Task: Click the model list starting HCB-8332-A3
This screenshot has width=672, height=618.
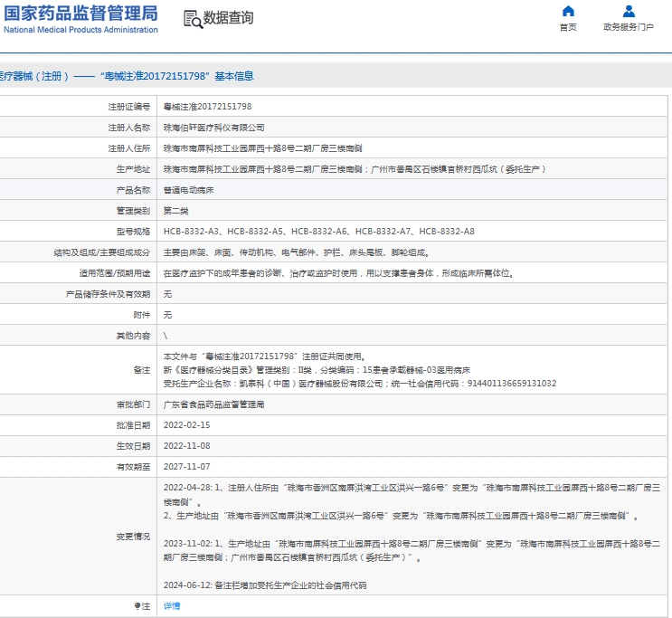Action: pos(319,232)
